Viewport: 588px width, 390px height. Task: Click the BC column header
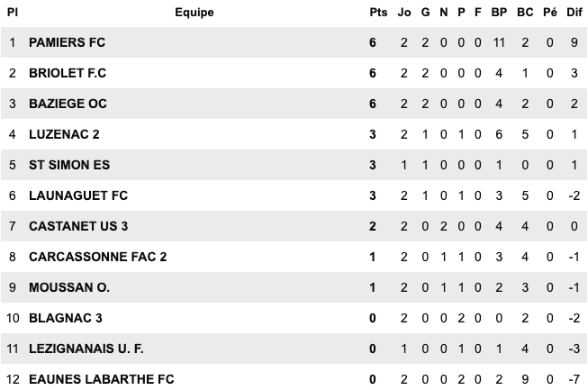(525, 13)
